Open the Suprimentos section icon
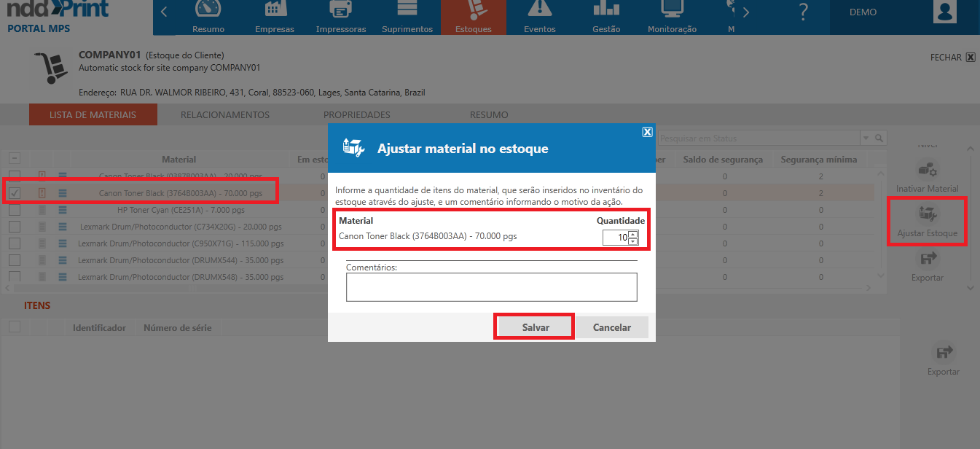This screenshot has width=980, height=449. coord(407,10)
